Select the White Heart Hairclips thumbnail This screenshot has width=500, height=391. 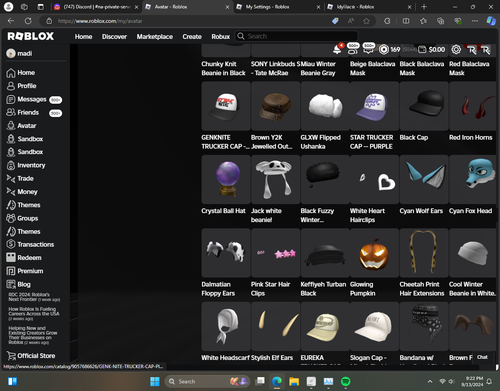[374, 179]
